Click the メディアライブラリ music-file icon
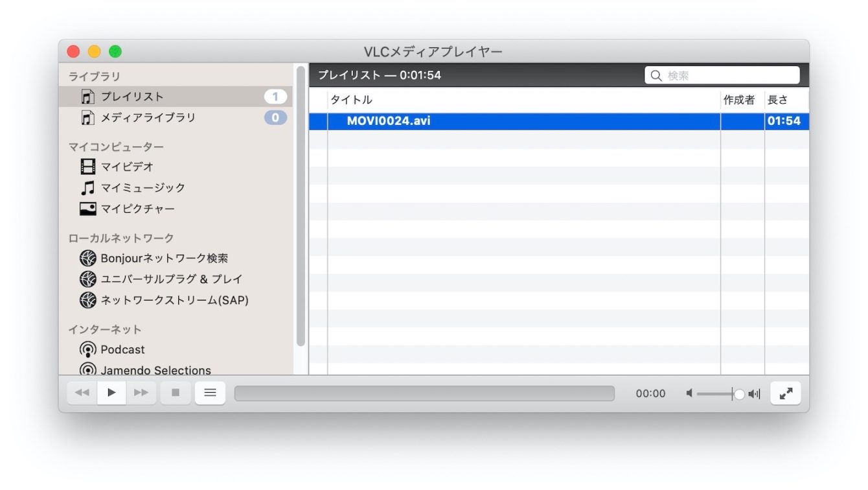 point(87,117)
